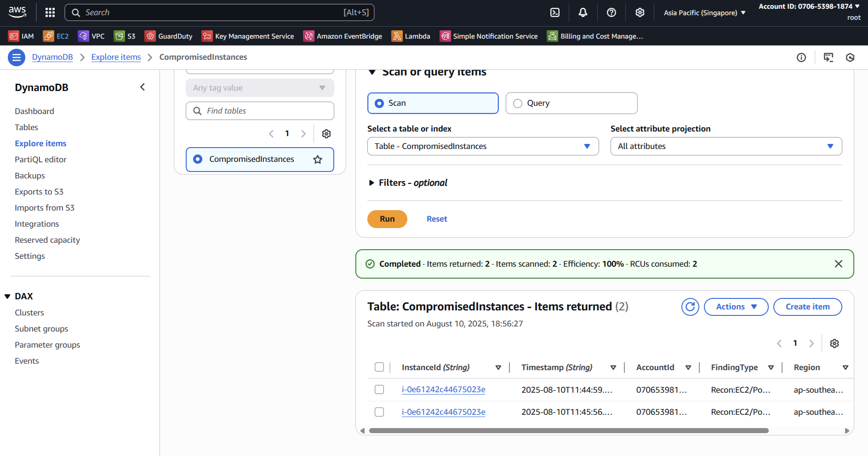Refresh the items returned results
Viewport: 868px width, 469px height.
tap(690, 307)
